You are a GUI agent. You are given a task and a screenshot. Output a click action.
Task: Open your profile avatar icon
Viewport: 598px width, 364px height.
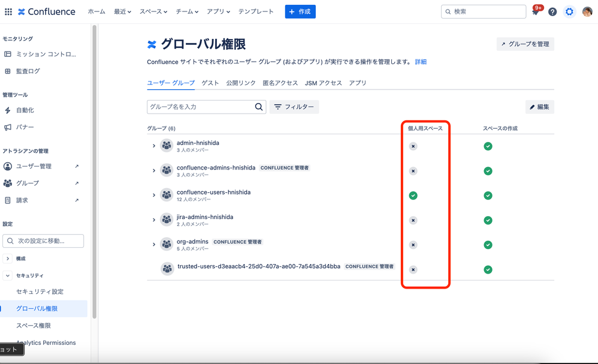(x=587, y=11)
